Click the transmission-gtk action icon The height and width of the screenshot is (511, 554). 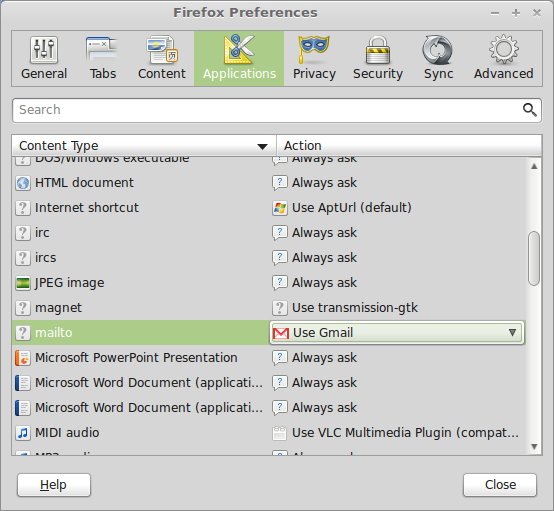pos(280,308)
